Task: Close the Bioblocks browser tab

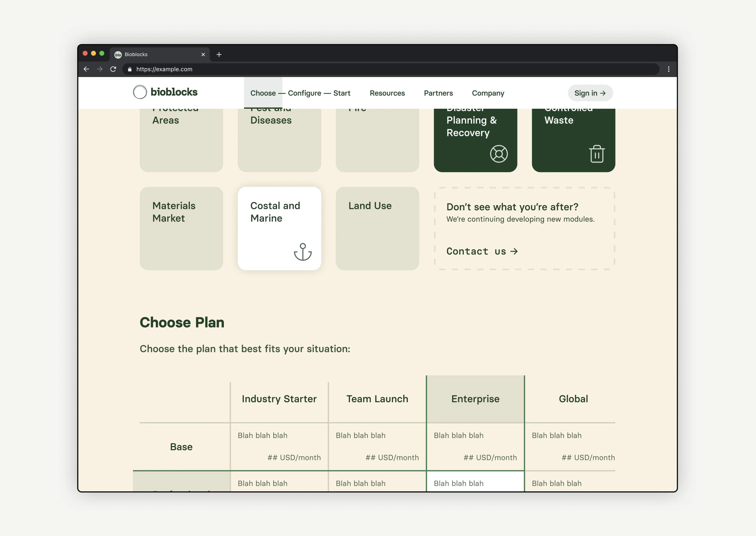Action: 203,54
